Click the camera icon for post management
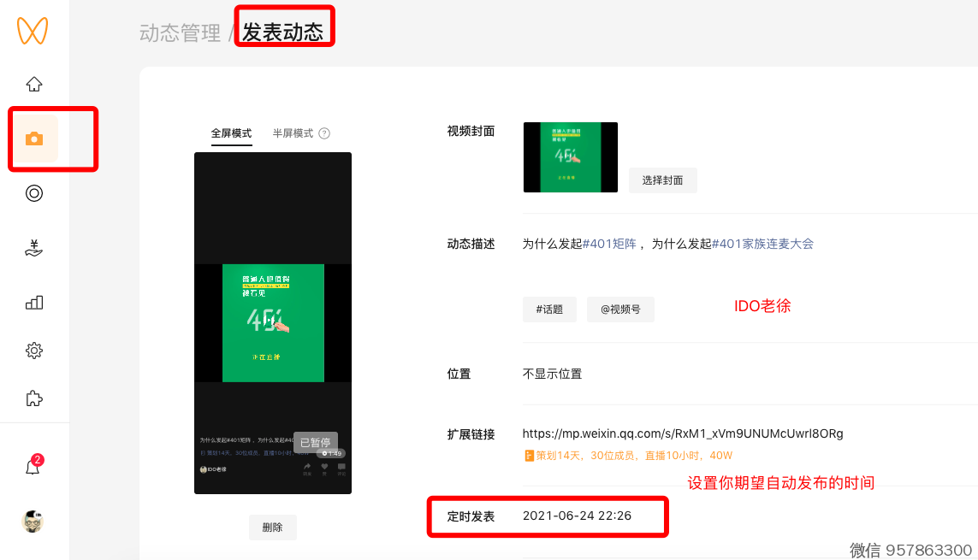 (34, 139)
